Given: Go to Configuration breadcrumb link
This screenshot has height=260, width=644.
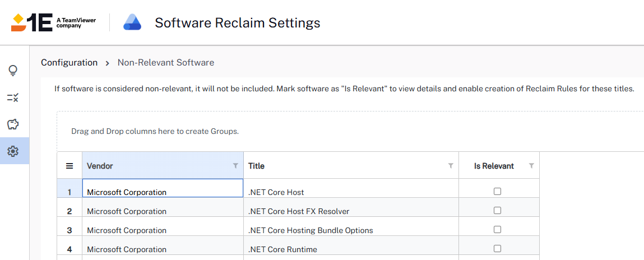Looking at the screenshot, I should 69,63.
